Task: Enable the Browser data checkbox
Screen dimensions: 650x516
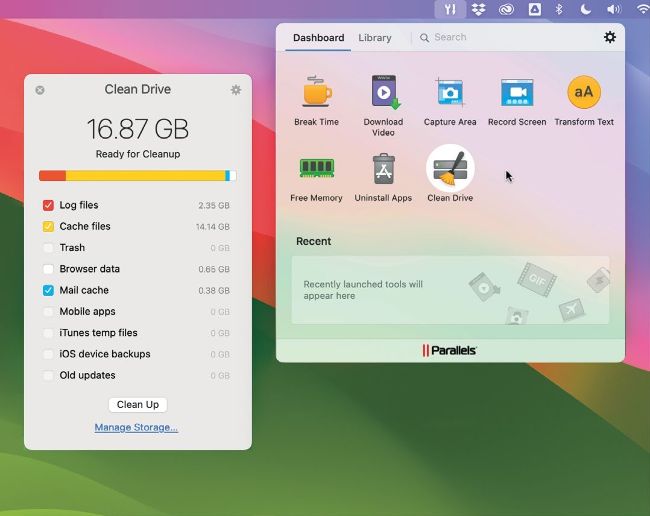Action: pyautogui.click(x=48, y=269)
